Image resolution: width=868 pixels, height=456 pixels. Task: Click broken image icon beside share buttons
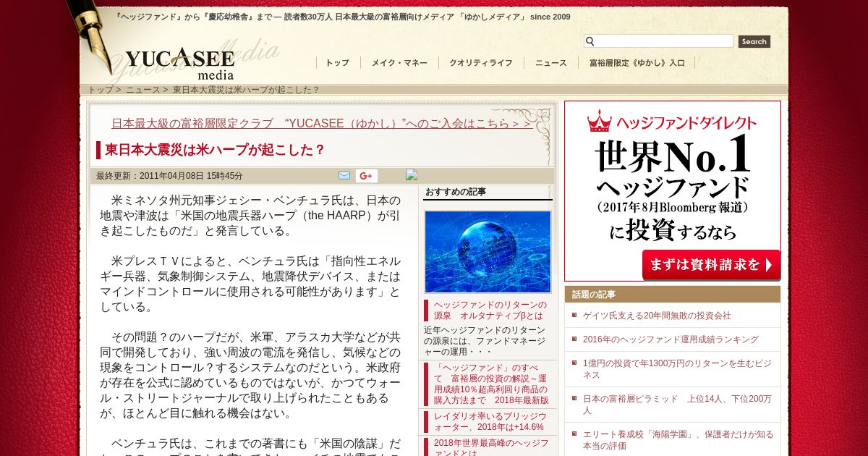point(412,174)
